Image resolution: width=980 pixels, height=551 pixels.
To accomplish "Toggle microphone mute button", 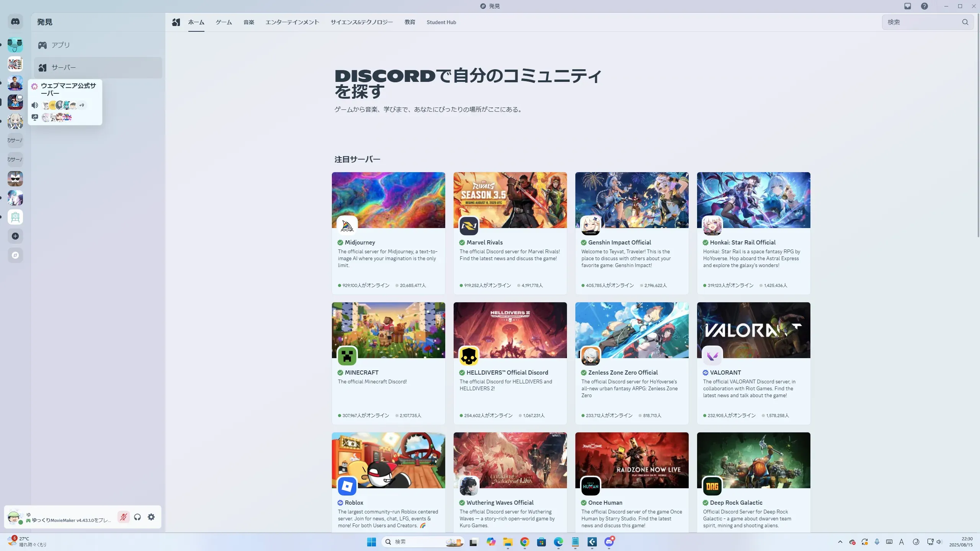I will coord(123,517).
